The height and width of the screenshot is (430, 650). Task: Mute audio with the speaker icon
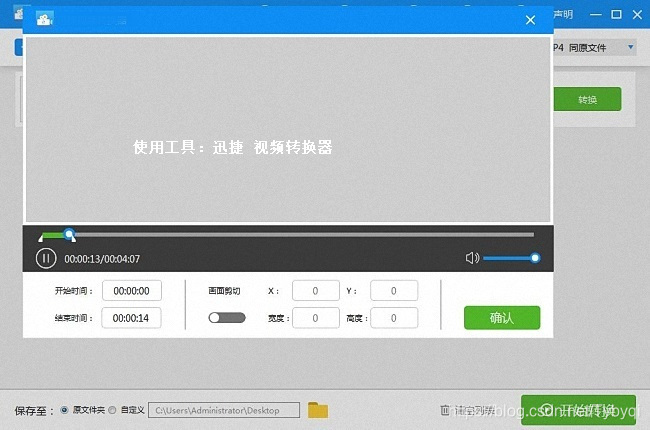pos(472,258)
